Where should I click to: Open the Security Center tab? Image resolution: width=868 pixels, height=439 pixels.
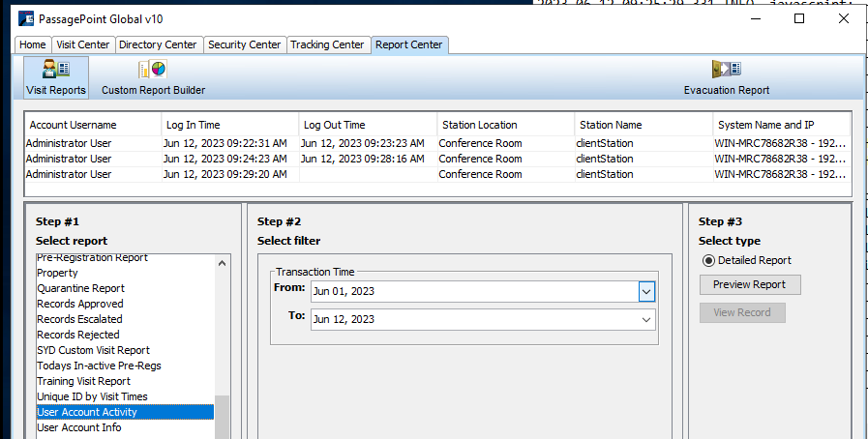pyautogui.click(x=245, y=44)
